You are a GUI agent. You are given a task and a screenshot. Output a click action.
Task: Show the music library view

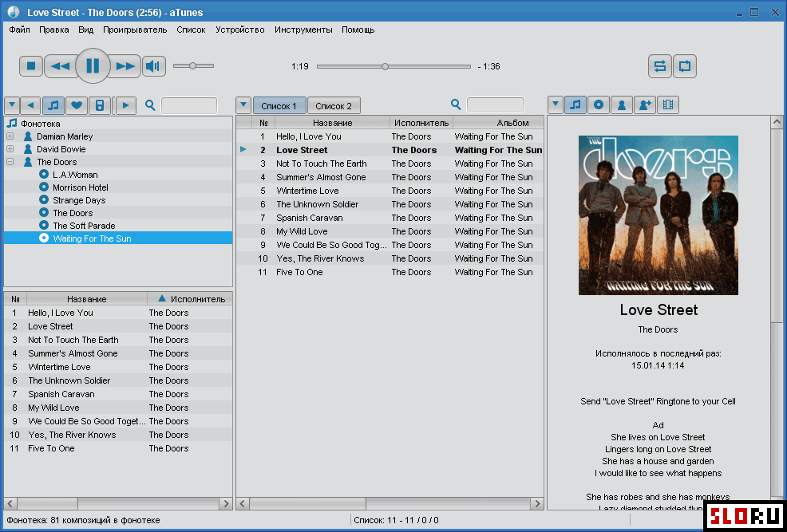tap(53, 105)
